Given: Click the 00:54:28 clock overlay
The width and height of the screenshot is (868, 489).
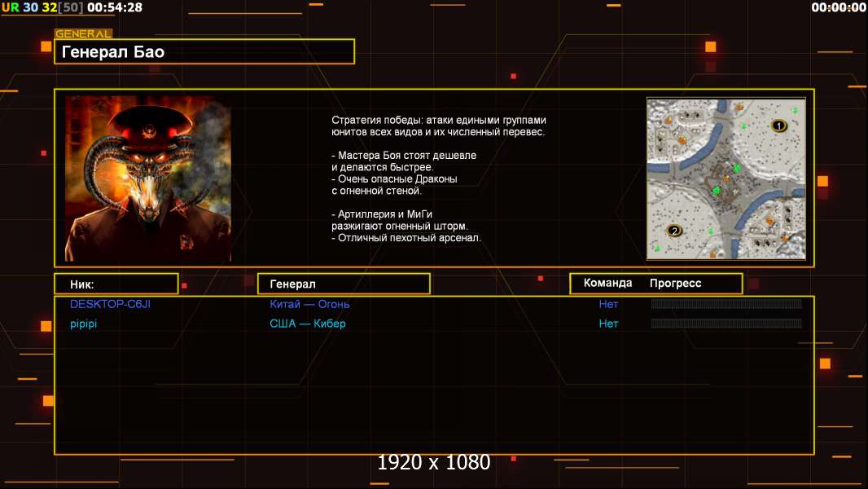Looking at the screenshot, I should point(115,7).
